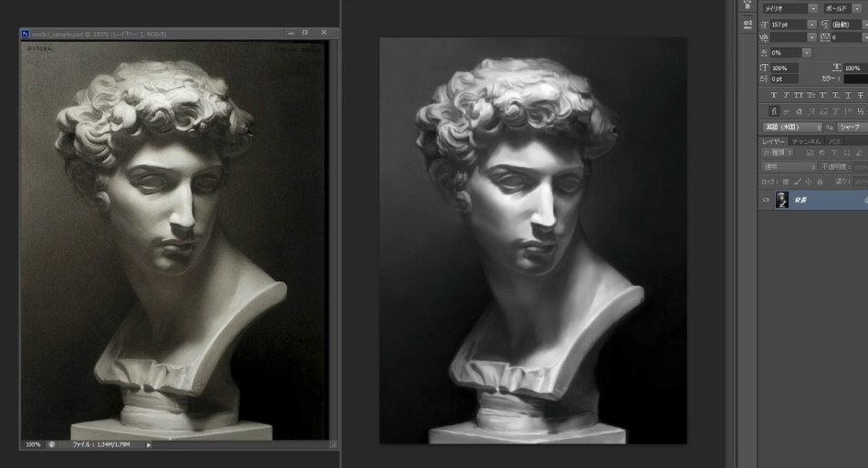Click the baseline shift 0 pt field
The width and height of the screenshot is (868, 468).
pos(784,79)
